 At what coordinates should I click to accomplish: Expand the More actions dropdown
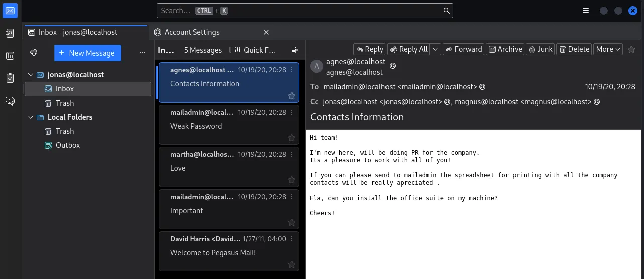tap(608, 49)
